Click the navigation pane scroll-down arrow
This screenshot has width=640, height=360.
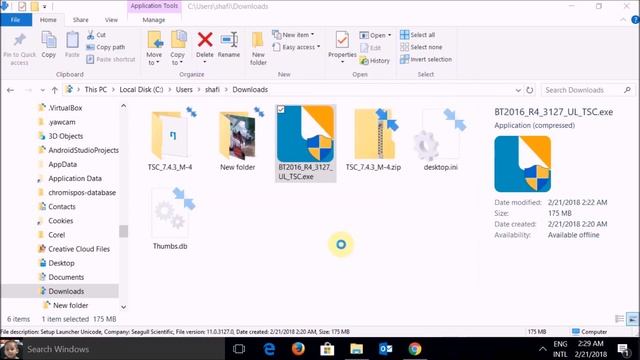tap(123, 307)
